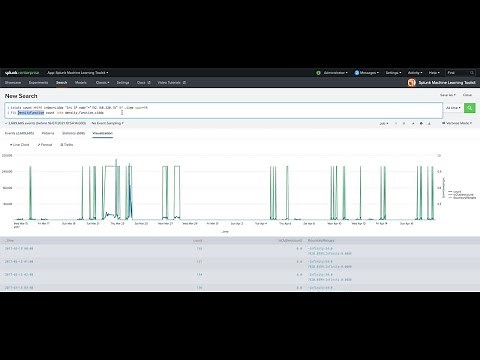The height and width of the screenshot is (360, 480).
Task: Open the Save As dropdown
Action: click(448, 95)
